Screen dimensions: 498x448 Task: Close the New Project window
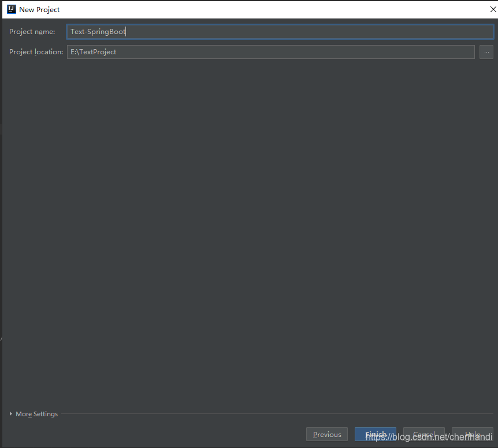point(493,9)
